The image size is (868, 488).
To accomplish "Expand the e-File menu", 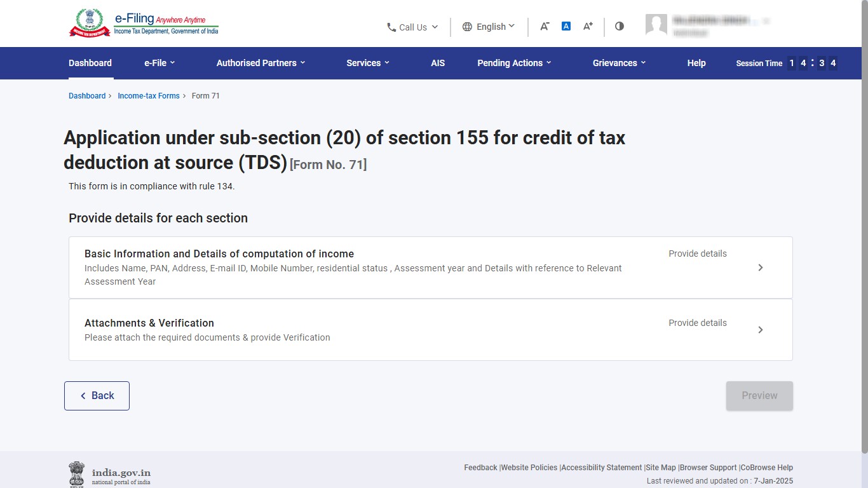I will 159,63.
